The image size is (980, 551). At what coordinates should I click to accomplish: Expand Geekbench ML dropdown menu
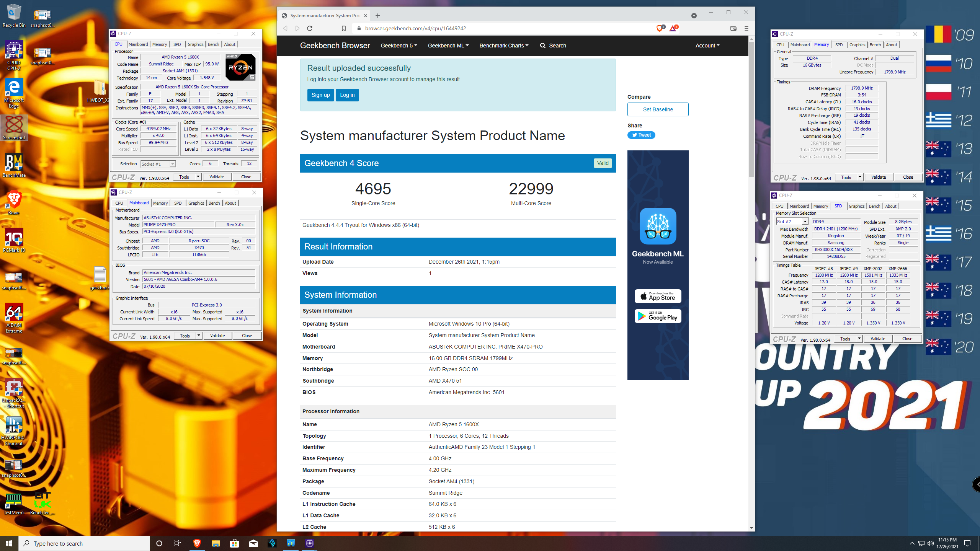tap(448, 46)
